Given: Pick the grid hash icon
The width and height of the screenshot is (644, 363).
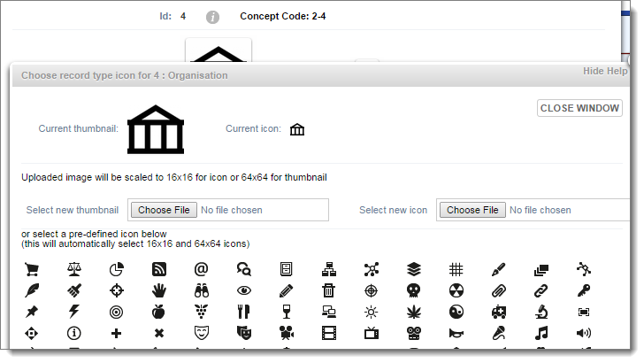Looking at the screenshot, I should [x=456, y=270].
